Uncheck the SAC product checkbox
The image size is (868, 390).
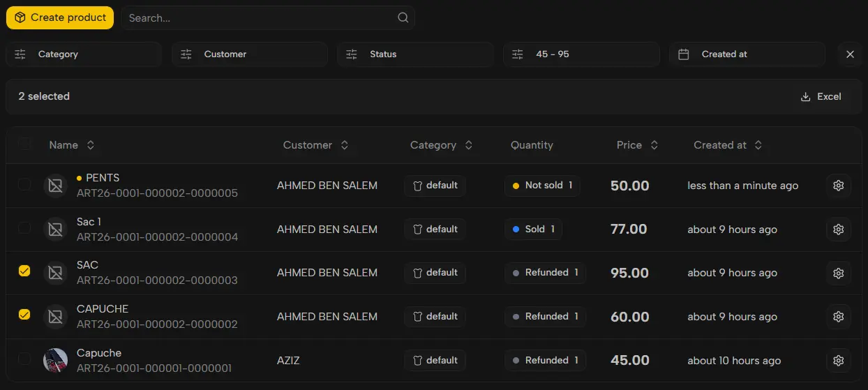[x=24, y=271]
